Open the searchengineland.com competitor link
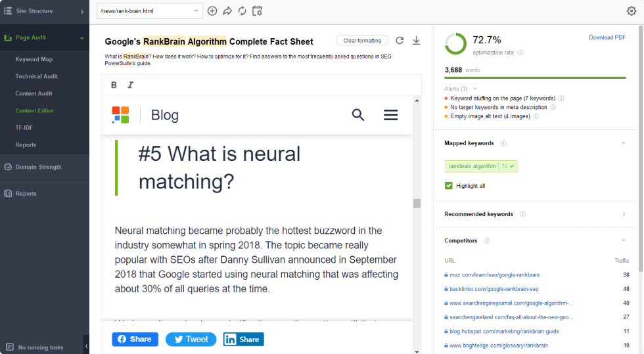Image resolution: width=644 pixels, height=354 pixels. [x=511, y=317]
